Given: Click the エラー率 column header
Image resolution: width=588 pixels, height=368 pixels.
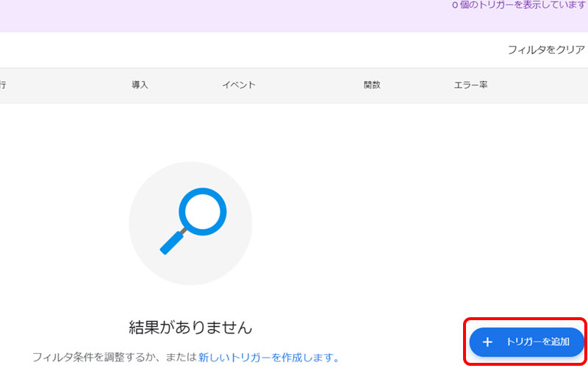Looking at the screenshot, I should coord(470,85).
